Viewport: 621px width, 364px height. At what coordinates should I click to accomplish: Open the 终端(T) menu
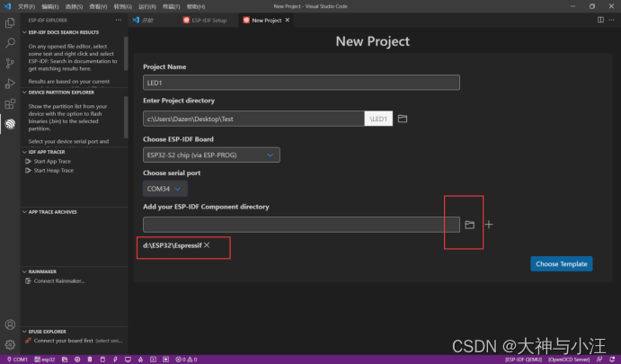tap(172, 6)
